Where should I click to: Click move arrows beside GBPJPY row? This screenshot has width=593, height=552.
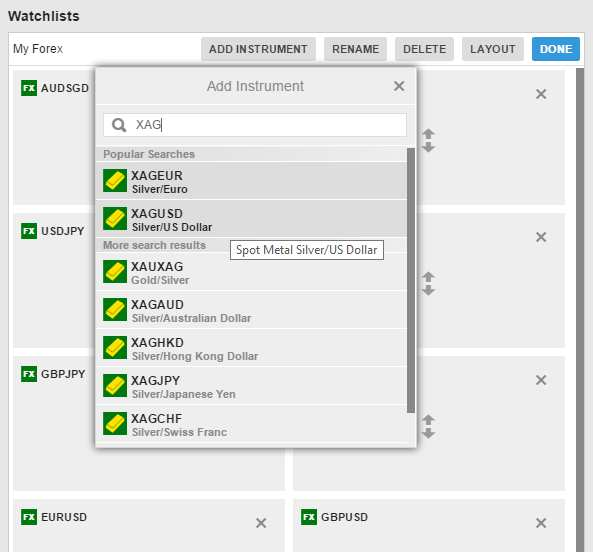click(428, 426)
